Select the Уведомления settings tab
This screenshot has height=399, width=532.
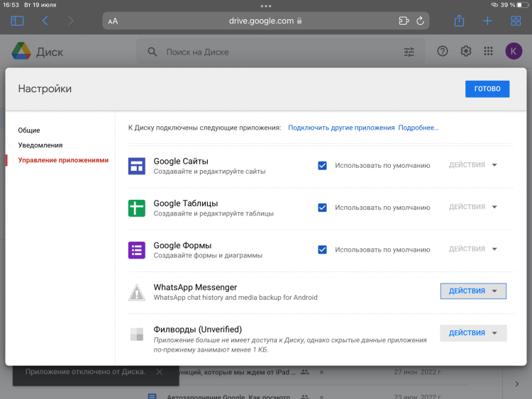click(x=40, y=145)
